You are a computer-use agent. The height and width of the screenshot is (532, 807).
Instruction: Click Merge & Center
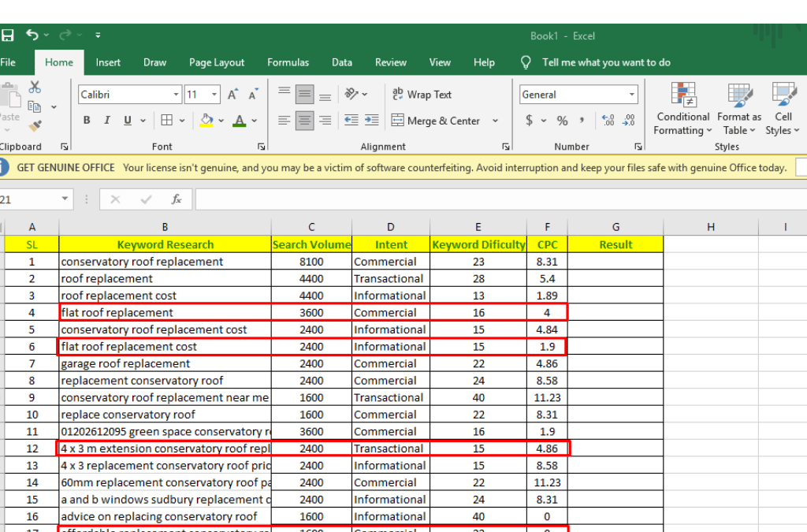(435, 121)
